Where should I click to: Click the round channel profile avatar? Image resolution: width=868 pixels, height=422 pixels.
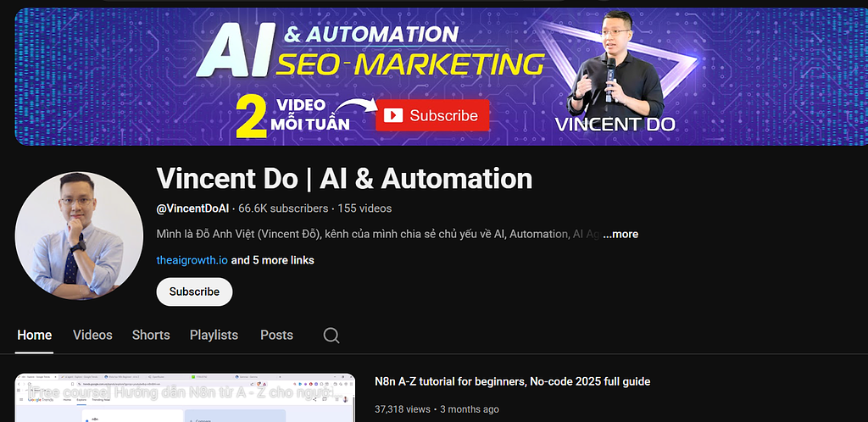[x=79, y=236]
